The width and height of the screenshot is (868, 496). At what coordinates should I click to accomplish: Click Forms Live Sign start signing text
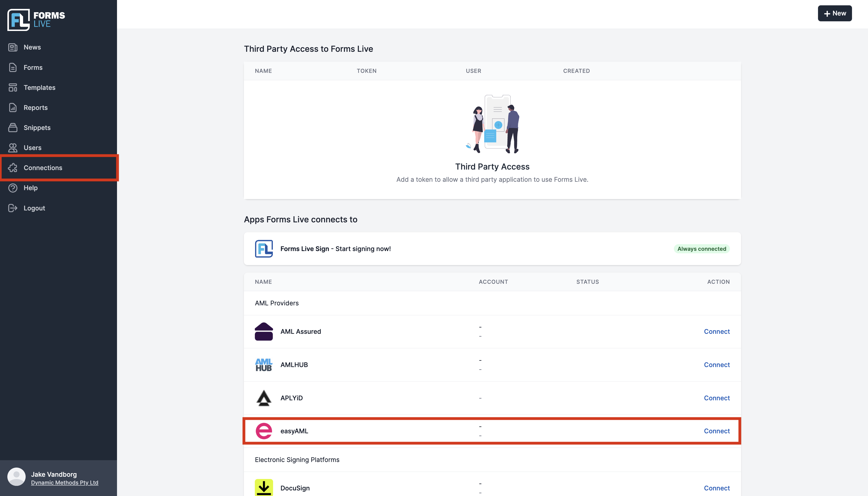[336, 249]
